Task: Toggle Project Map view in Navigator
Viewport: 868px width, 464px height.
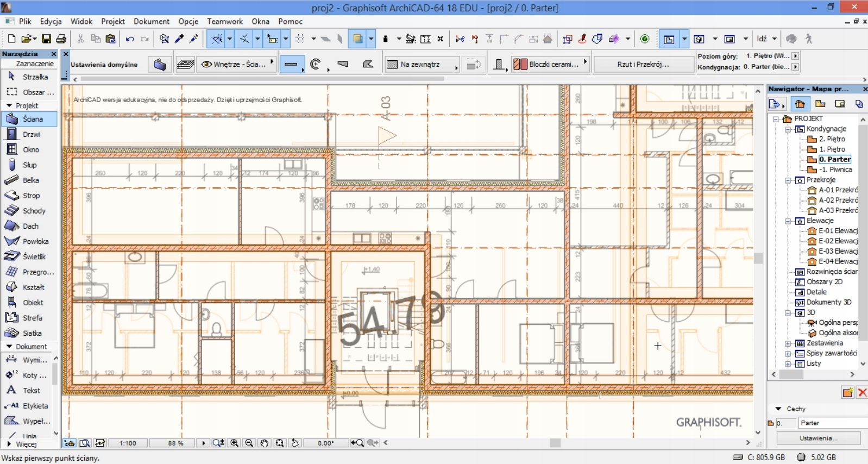Action: pyautogui.click(x=800, y=104)
